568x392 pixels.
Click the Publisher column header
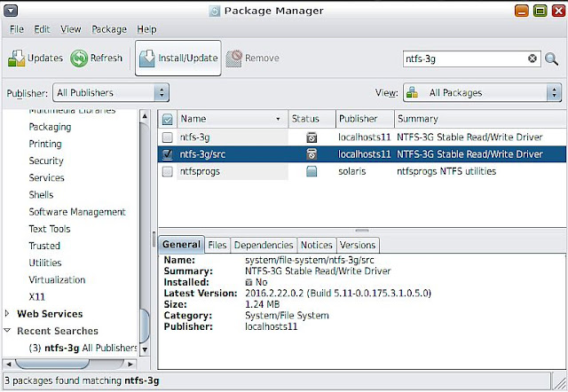pos(365,119)
